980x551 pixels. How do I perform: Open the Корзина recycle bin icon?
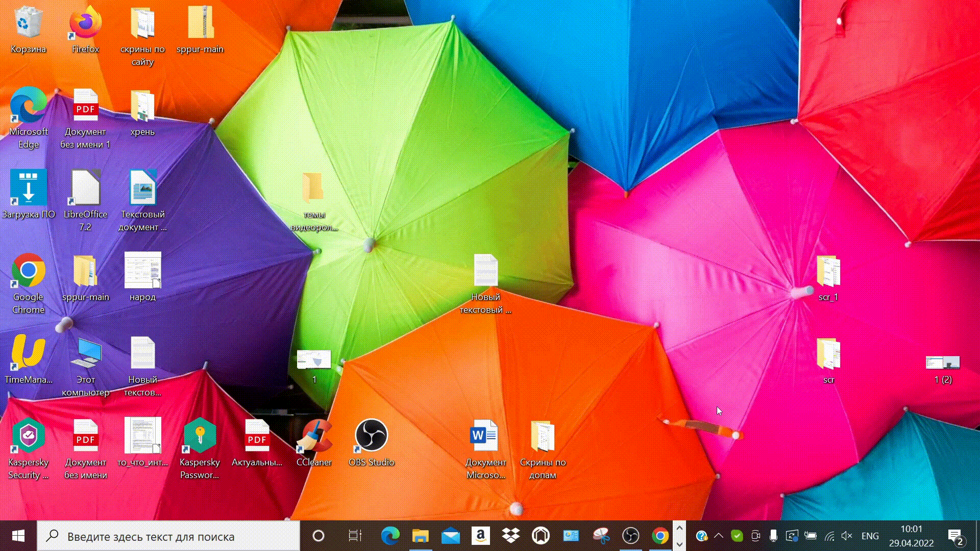tap(28, 30)
